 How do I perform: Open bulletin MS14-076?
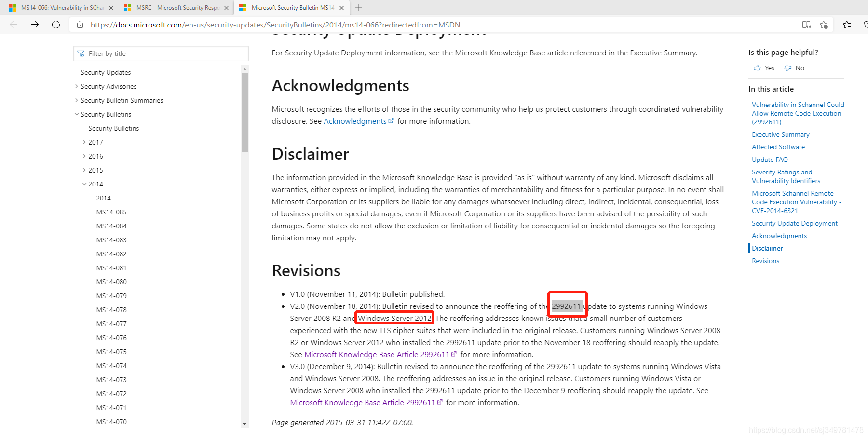pos(111,338)
